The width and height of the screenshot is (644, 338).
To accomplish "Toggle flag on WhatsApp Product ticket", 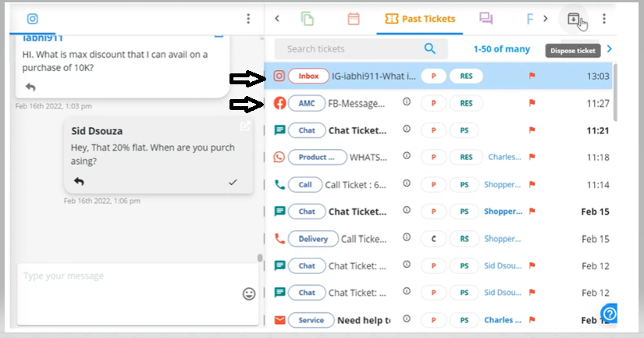I will [533, 157].
